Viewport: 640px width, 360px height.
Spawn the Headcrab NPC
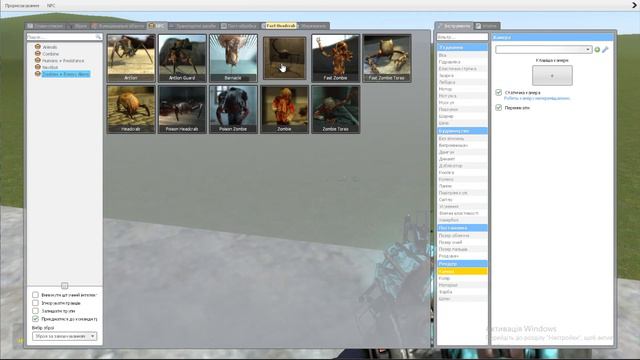tap(131, 109)
